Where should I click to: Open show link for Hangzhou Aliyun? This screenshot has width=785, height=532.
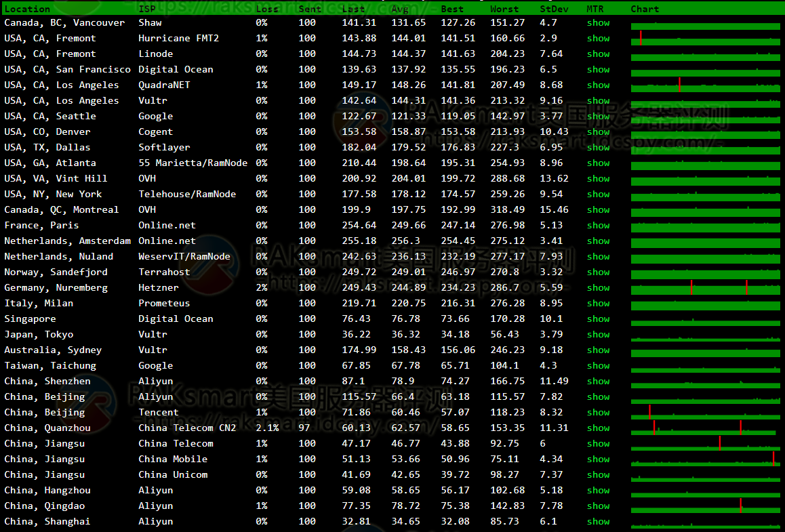tap(599, 491)
